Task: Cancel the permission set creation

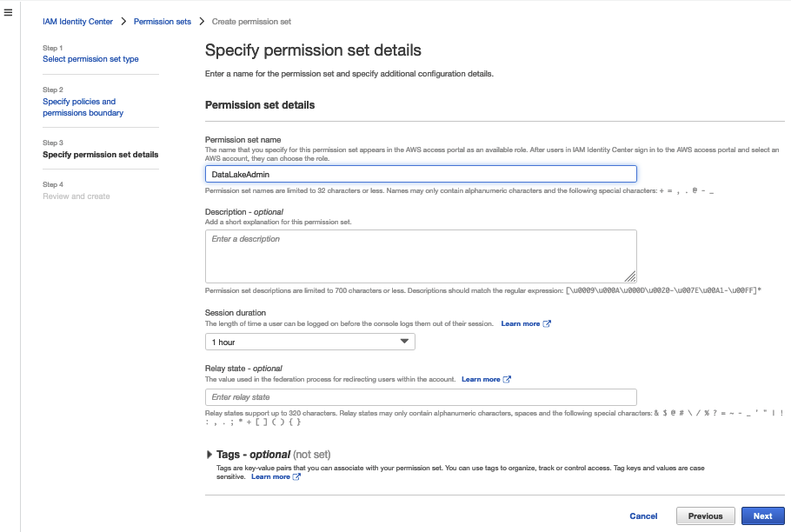Action: point(643,515)
